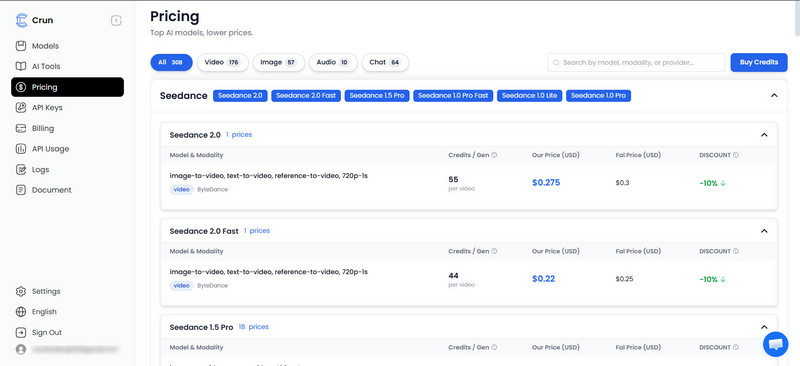800x366 pixels.
Task: Click info icon beside Seedance 1.5 Pro DISCOUNT
Action: coord(735,347)
